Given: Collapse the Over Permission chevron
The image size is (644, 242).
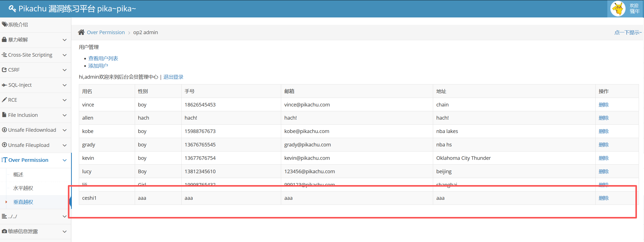Looking at the screenshot, I should click(x=65, y=160).
